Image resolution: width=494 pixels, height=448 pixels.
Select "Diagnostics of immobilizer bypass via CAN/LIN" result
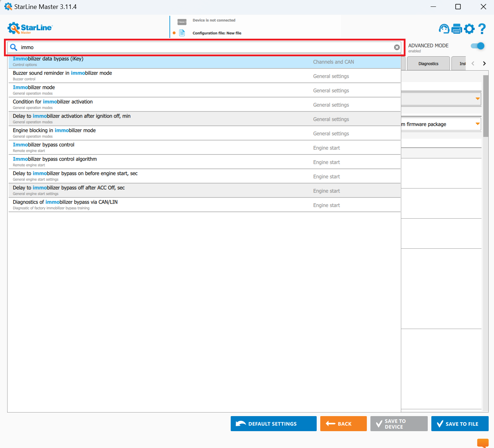[x=205, y=205]
